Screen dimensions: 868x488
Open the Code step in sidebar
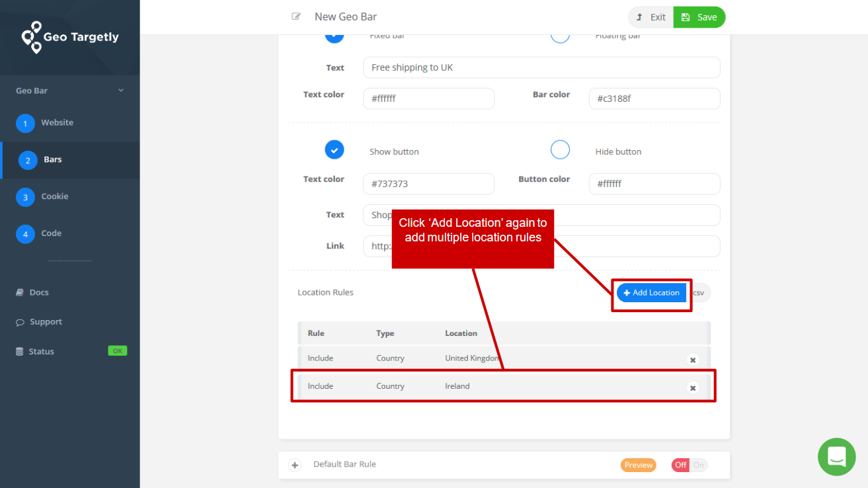click(x=50, y=233)
